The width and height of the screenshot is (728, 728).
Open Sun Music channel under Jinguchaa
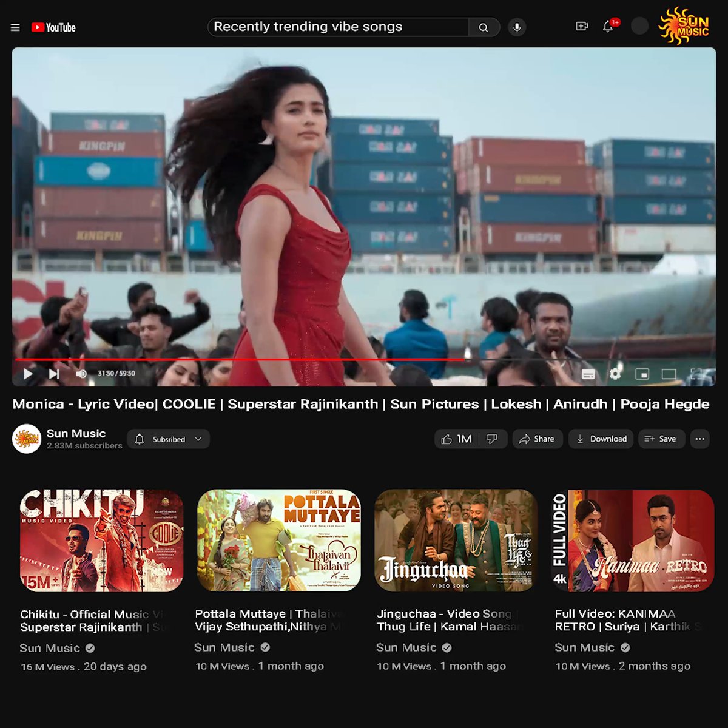[406, 647]
